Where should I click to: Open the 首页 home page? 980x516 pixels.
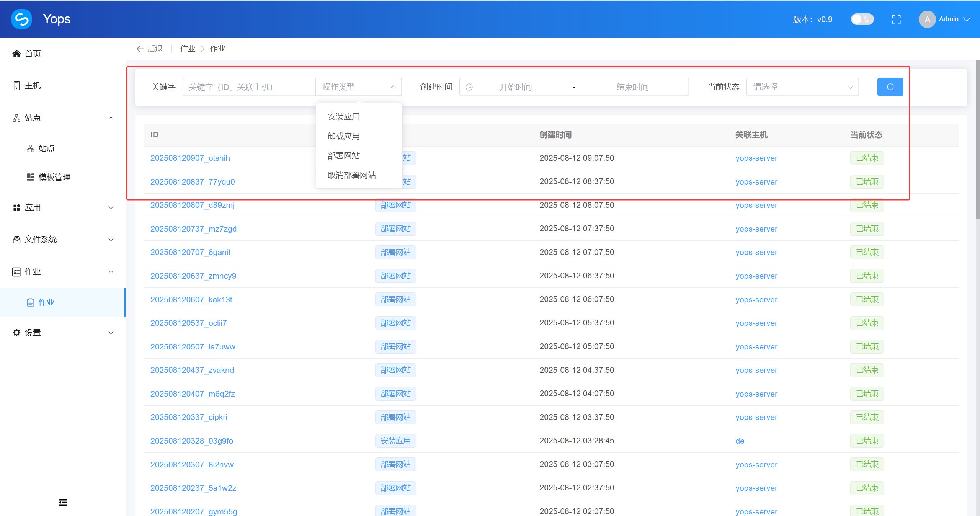coord(32,54)
